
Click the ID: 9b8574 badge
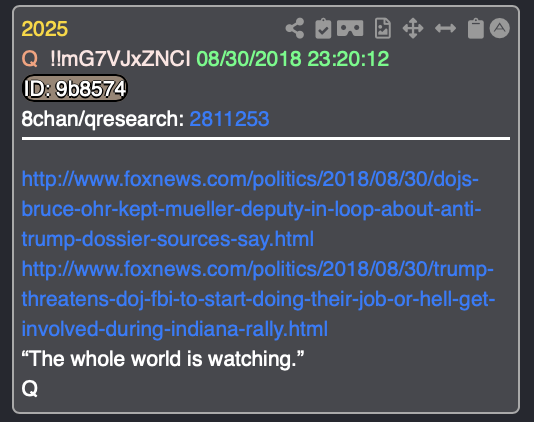(75, 89)
